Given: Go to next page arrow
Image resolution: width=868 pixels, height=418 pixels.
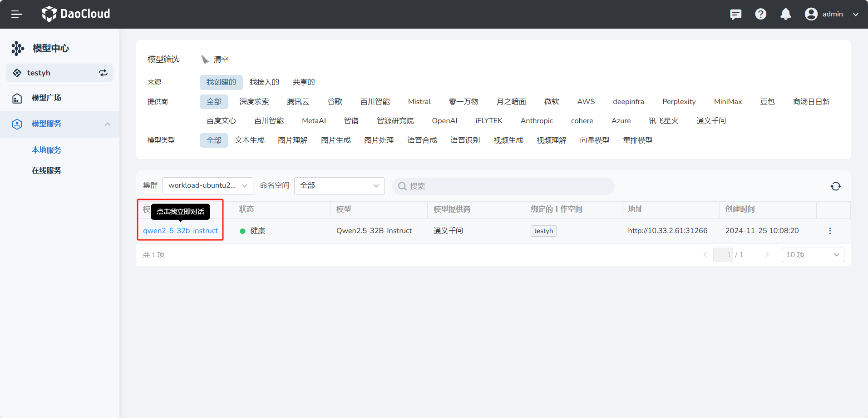Looking at the screenshot, I should (x=767, y=255).
